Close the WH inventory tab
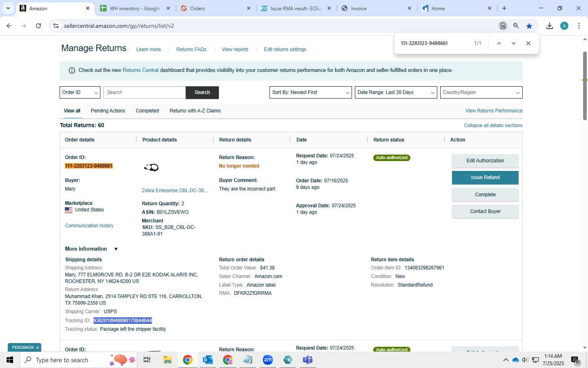 tap(168, 8)
